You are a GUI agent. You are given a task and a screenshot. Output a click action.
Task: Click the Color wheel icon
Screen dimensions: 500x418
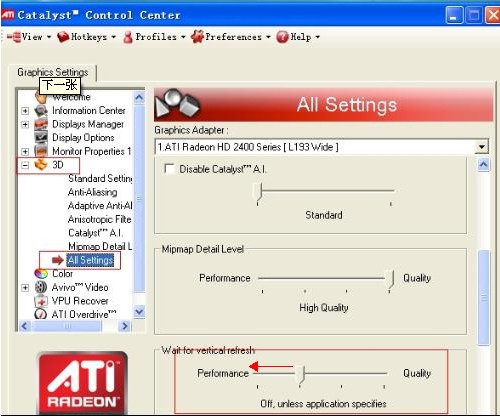point(41,274)
